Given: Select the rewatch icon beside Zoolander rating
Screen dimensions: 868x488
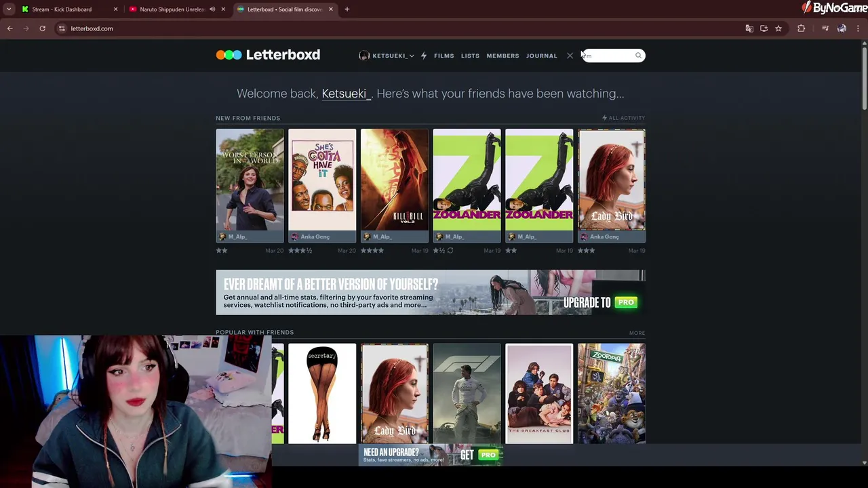Looking at the screenshot, I should (x=450, y=251).
